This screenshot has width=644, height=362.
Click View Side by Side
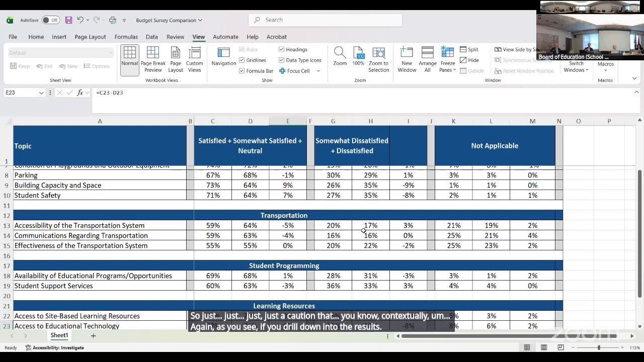[515, 50]
